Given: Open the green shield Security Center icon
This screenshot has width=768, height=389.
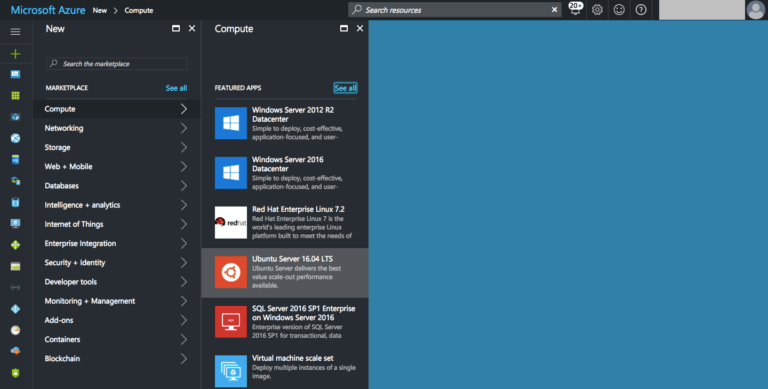Looking at the screenshot, I should 15,373.
